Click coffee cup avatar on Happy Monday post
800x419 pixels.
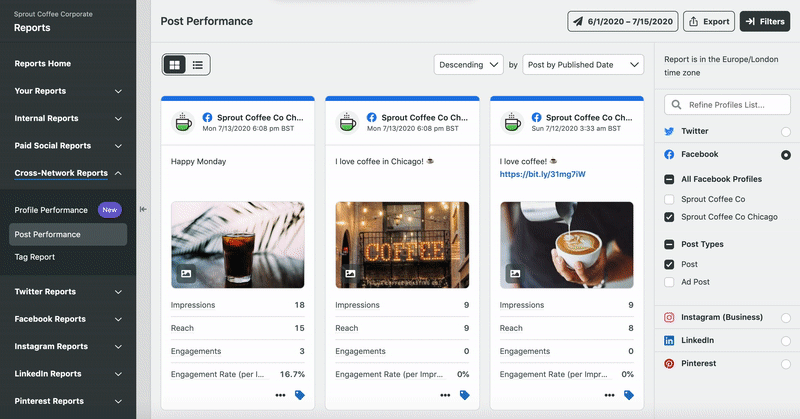[183, 122]
